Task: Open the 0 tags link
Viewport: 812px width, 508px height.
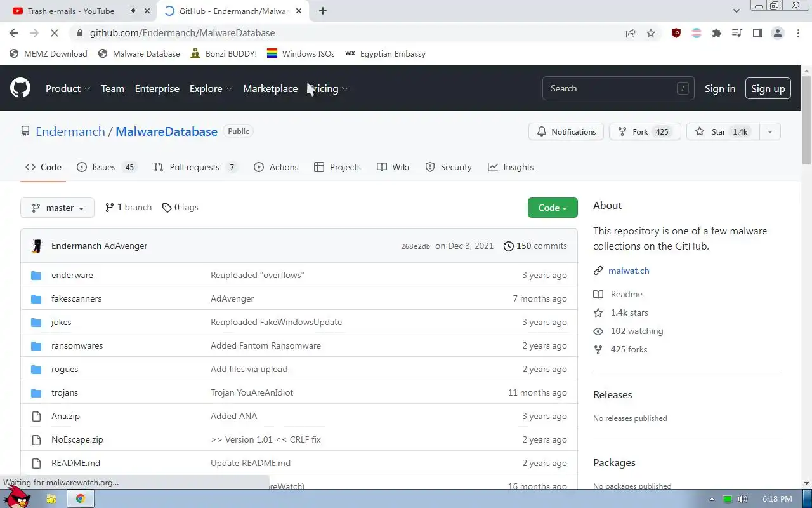Action: 180,208
